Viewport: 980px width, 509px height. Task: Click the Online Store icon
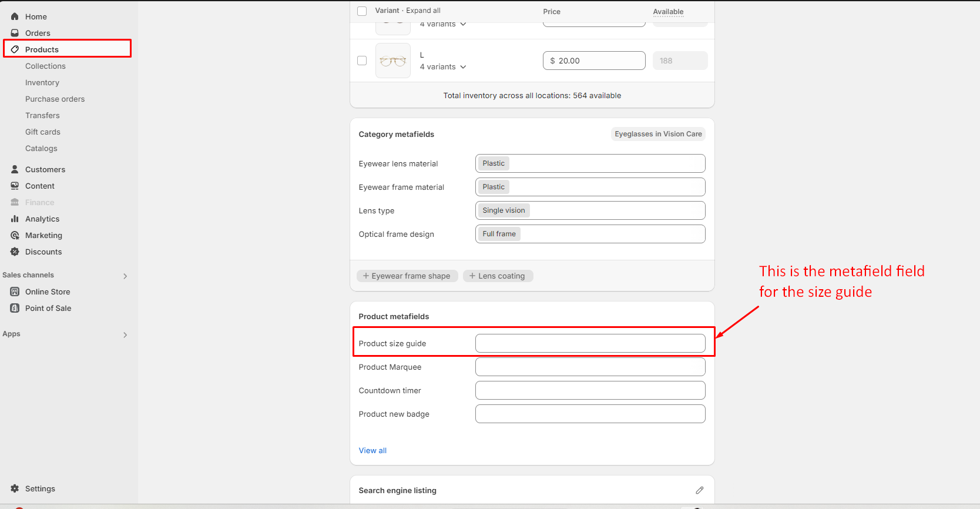point(15,292)
